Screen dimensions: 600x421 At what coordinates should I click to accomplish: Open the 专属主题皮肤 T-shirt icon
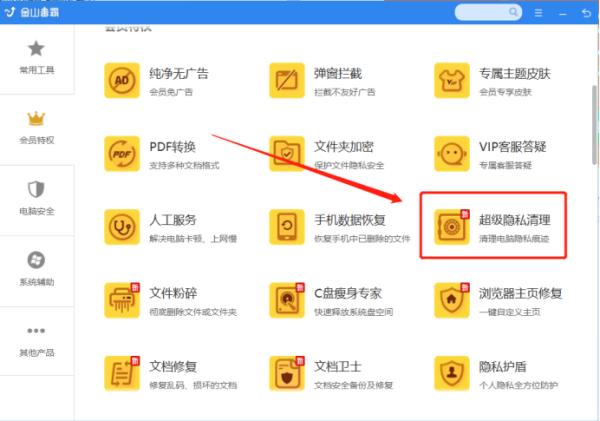(452, 80)
